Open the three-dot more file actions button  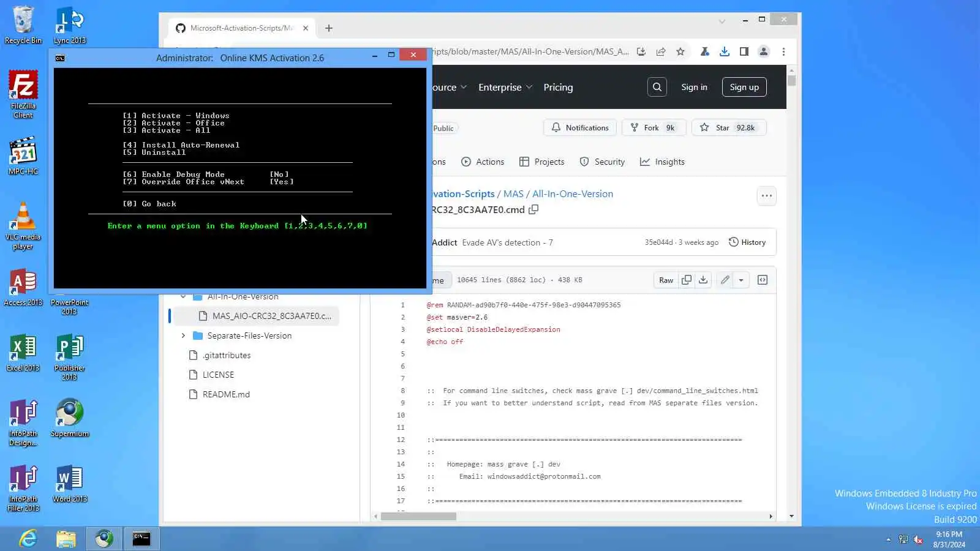point(767,196)
